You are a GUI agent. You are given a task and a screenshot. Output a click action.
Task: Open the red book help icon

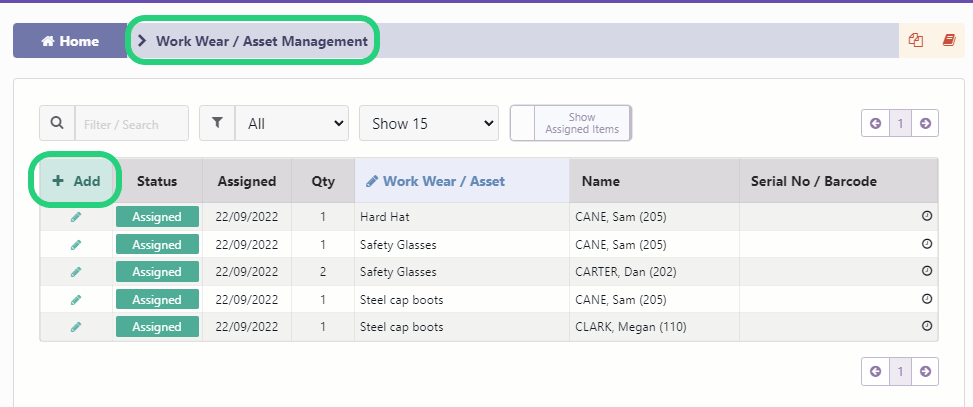pyautogui.click(x=949, y=40)
